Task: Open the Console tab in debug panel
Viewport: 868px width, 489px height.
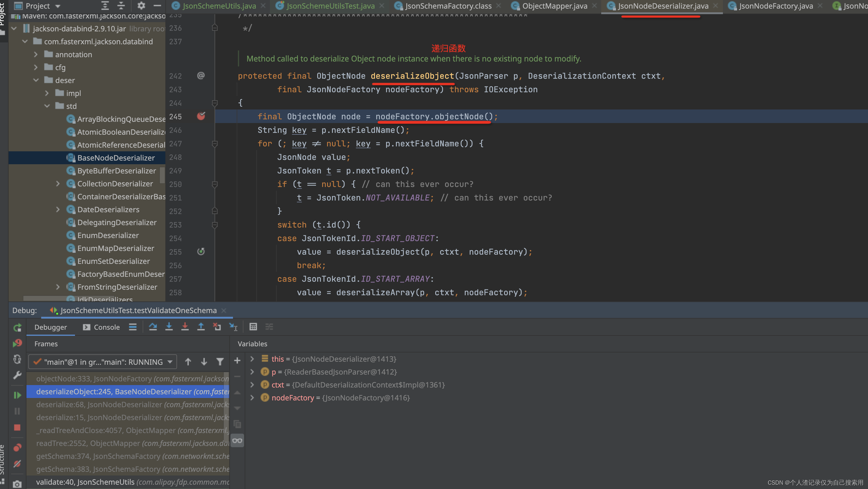Action: (101, 327)
